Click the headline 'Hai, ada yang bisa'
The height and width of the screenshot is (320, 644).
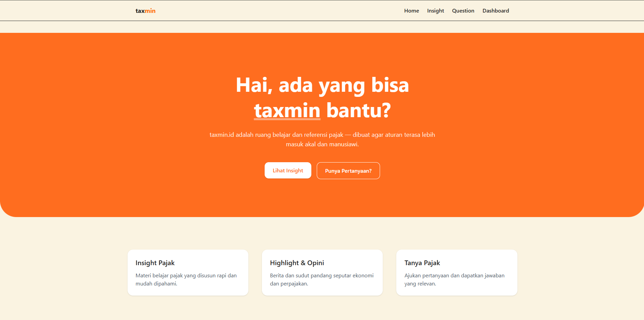(322, 85)
